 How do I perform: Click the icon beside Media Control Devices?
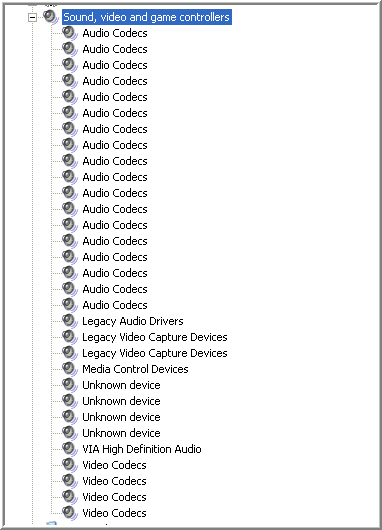coord(70,369)
